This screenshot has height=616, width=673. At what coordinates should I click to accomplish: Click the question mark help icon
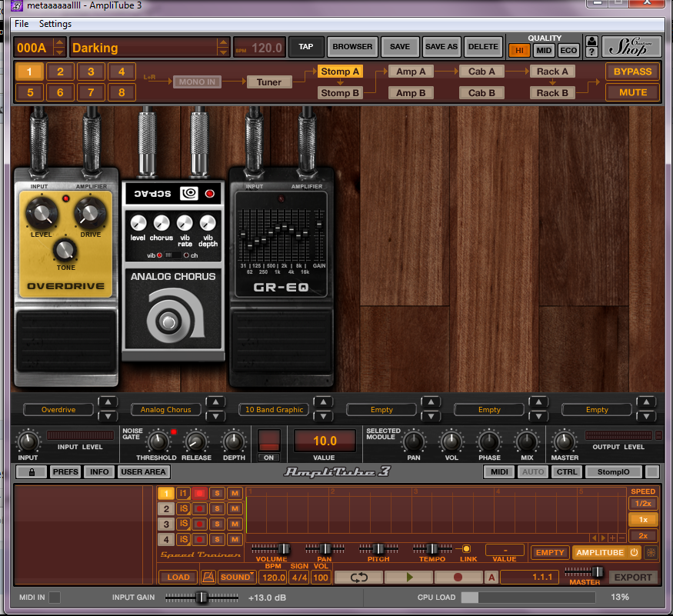point(591,52)
